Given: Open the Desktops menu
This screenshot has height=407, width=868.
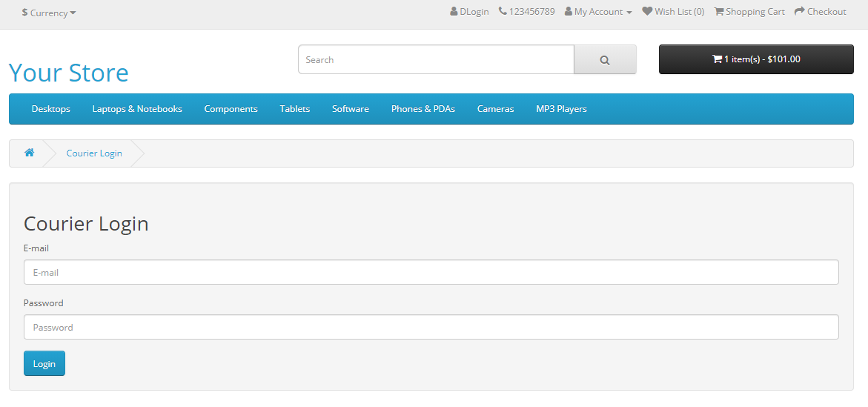Looking at the screenshot, I should (51, 109).
